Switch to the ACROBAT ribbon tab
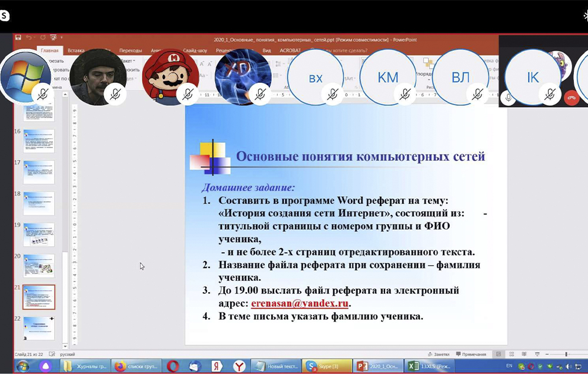The height and width of the screenshot is (392, 588). tap(290, 51)
